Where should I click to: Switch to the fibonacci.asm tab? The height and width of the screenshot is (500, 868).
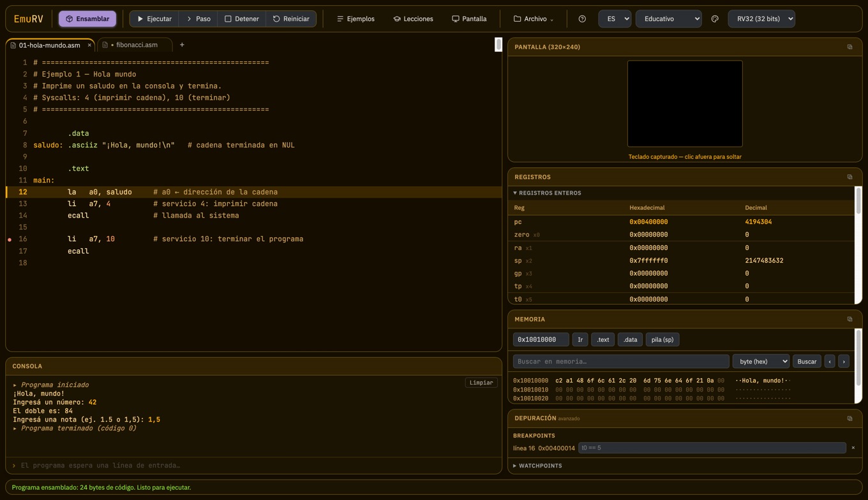[x=135, y=45]
